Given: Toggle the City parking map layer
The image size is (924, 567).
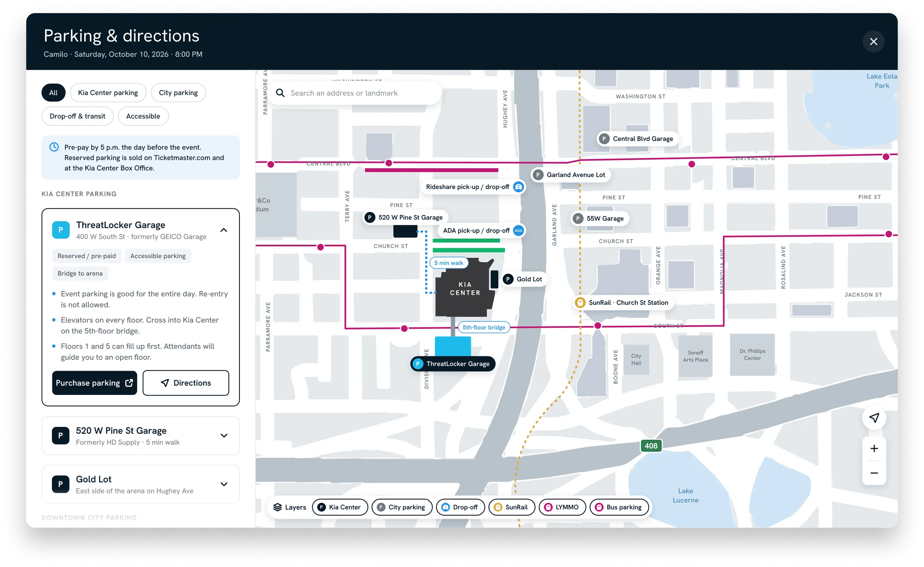Looking at the screenshot, I should click(x=402, y=507).
